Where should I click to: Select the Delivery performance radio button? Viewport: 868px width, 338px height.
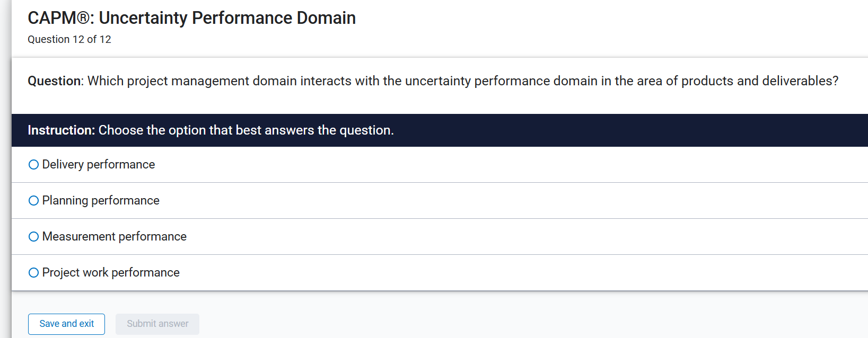pyautogui.click(x=33, y=165)
